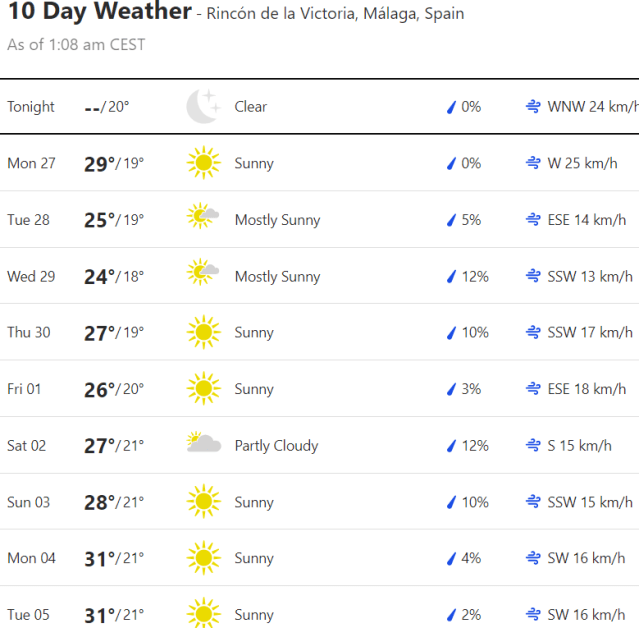Click the 10 Day Weather heading
The height and width of the screenshot is (628, 639).
click(99, 13)
